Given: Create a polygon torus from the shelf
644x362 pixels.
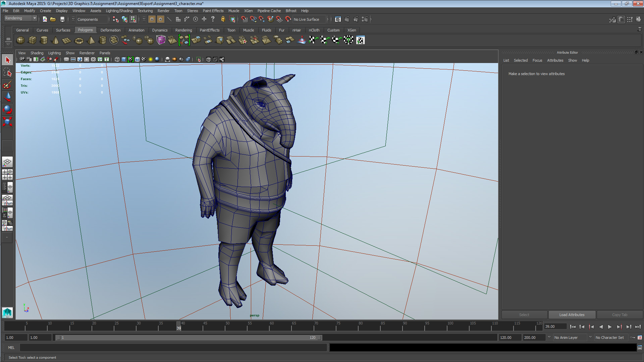Looking at the screenshot, I should coord(79,40).
